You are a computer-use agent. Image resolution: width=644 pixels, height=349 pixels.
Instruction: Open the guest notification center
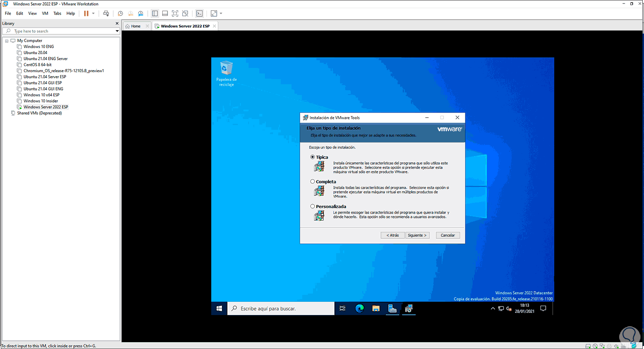point(543,309)
